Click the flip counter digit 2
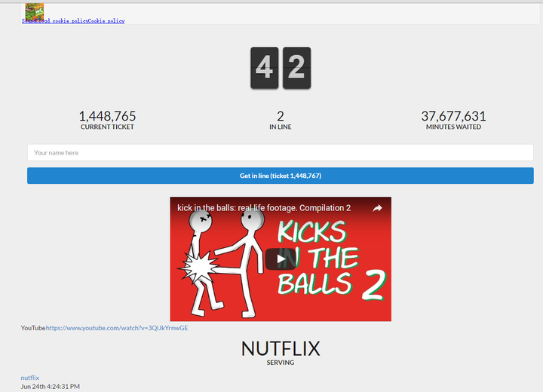This screenshot has height=392, width=543. point(297,68)
